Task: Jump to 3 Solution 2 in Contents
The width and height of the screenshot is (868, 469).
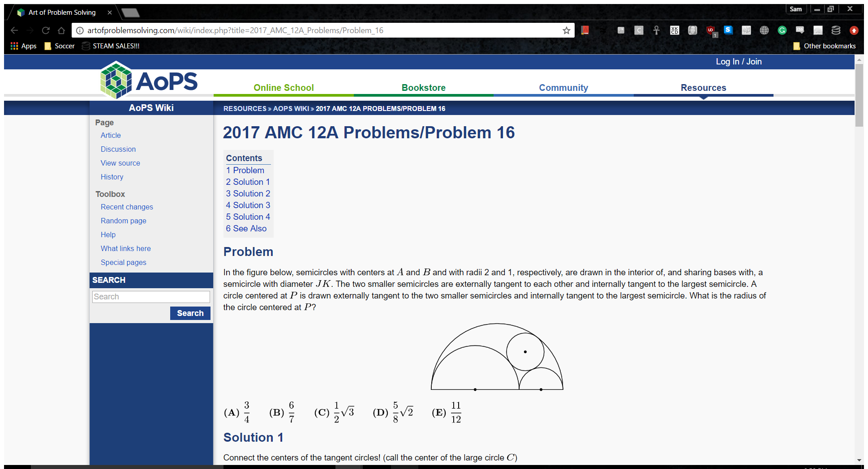Action: pyautogui.click(x=248, y=193)
